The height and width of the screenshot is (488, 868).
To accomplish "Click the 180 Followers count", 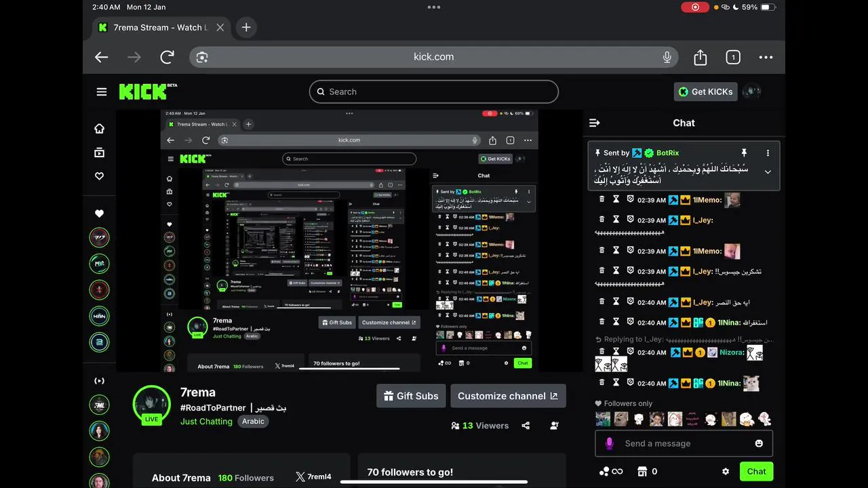I will pyautogui.click(x=246, y=478).
